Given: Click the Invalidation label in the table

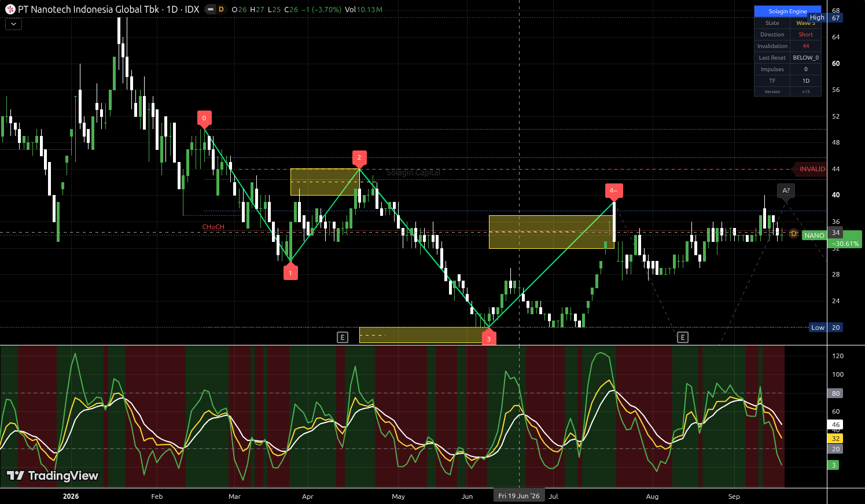Looking at the screenshot, I should [772, 46].
